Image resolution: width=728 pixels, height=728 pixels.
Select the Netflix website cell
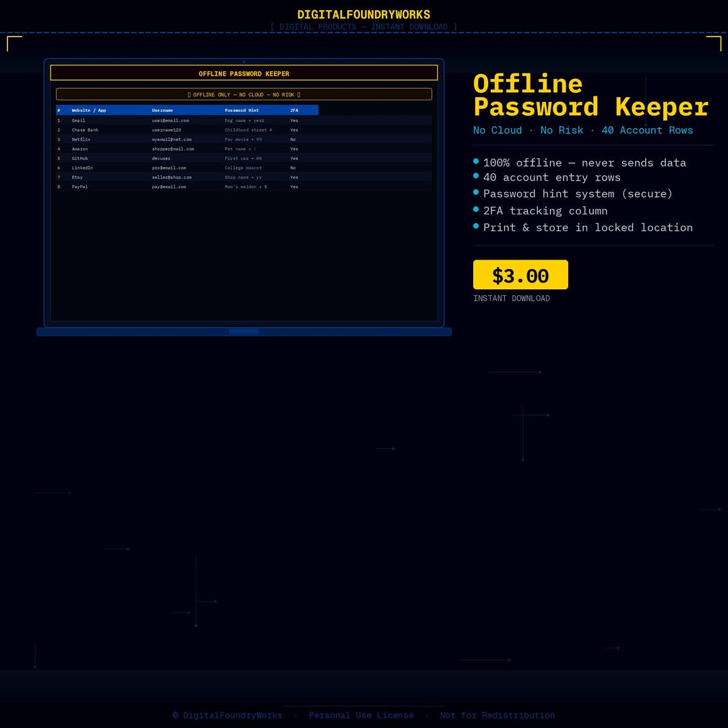point(81,140)
